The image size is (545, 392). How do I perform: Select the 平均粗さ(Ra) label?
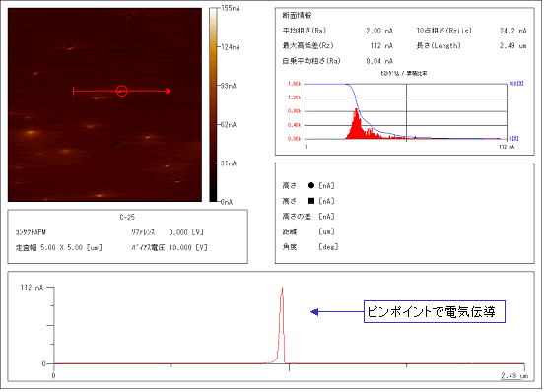[x=305, y=31]
